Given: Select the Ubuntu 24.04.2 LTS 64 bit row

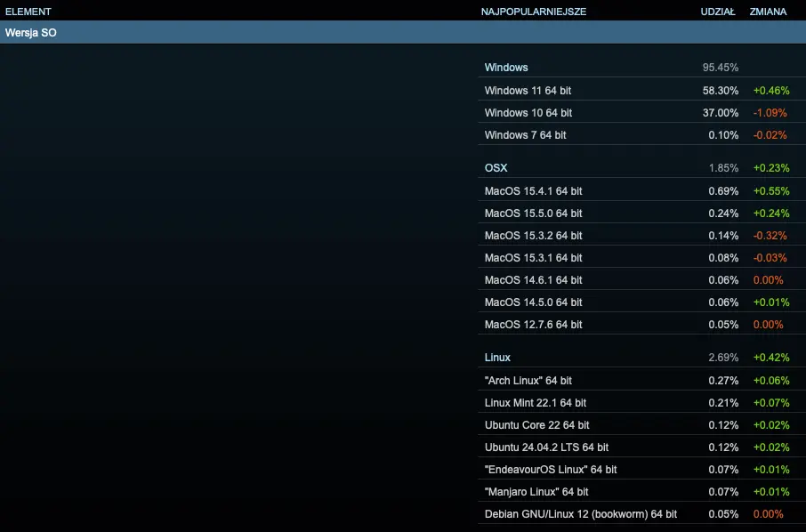Looking at the screenshot, I should pos(642,447).
